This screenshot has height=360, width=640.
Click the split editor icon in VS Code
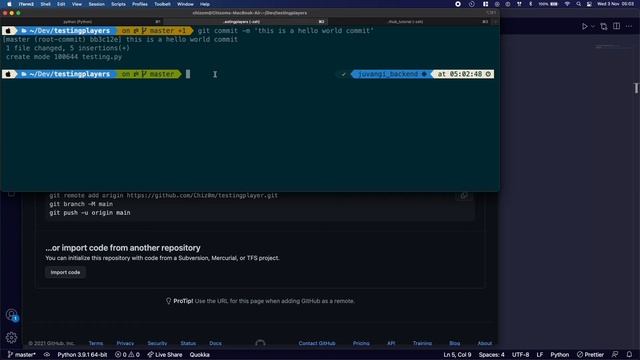pyautogui.click(x=616, y=27)
